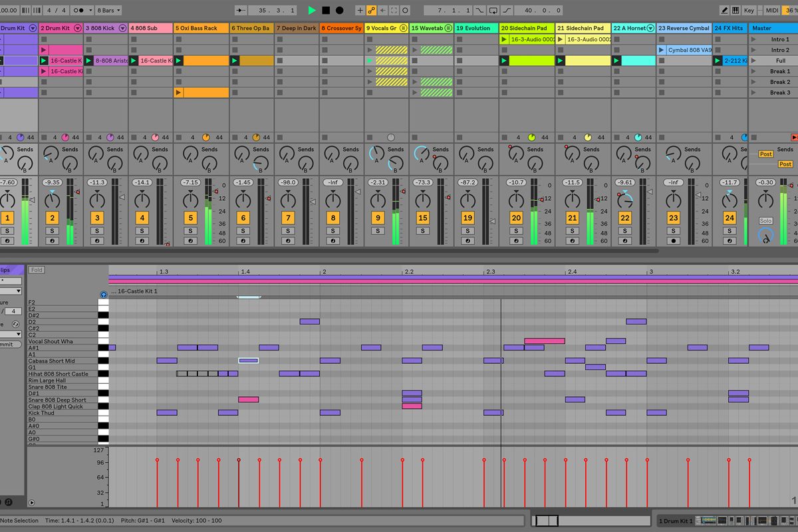Select the 22 A Hornet track header
Viewport: 798px width, 532px height.
[x=634, y=28]
